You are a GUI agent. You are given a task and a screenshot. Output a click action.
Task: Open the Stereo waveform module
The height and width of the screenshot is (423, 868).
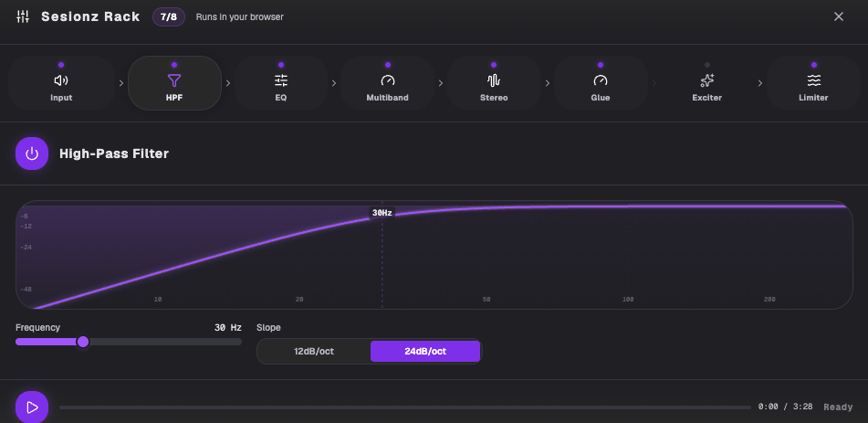pos(494,83)
